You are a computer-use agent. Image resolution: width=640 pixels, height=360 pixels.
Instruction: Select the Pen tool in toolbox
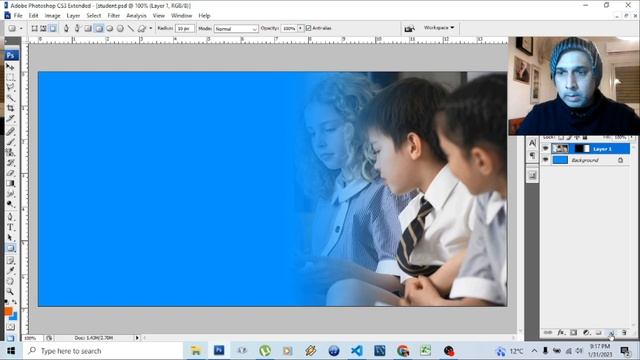pyautogui.click(x=10, y=217)
